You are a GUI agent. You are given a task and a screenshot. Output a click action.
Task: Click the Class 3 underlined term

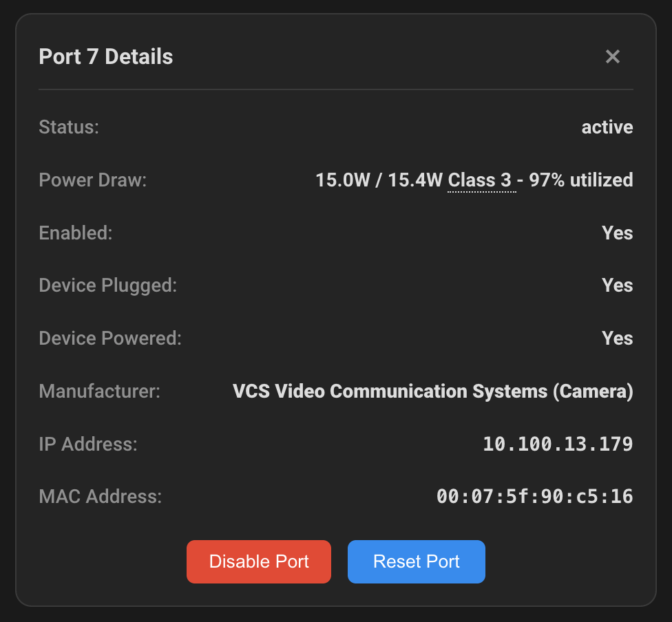click(481, 180)
